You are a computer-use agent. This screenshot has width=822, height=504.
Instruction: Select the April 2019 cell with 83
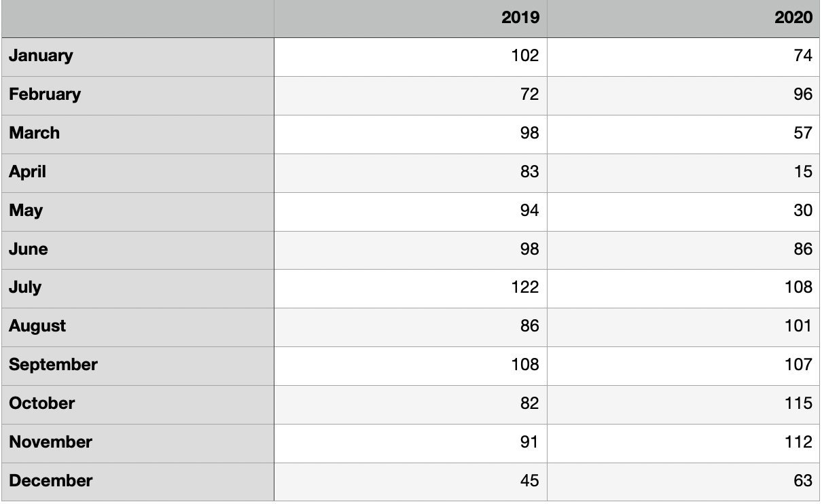pos(410,173)
